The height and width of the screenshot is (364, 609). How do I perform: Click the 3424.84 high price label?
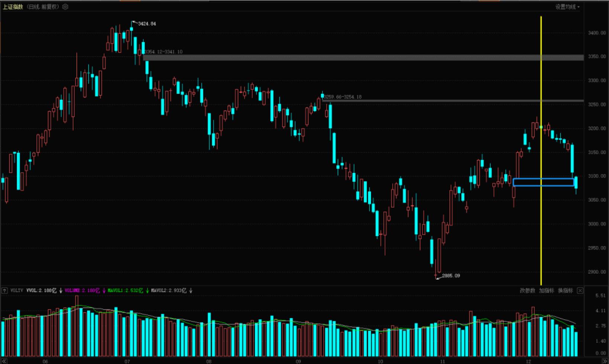pyautogui.click(x=147, y=24)
